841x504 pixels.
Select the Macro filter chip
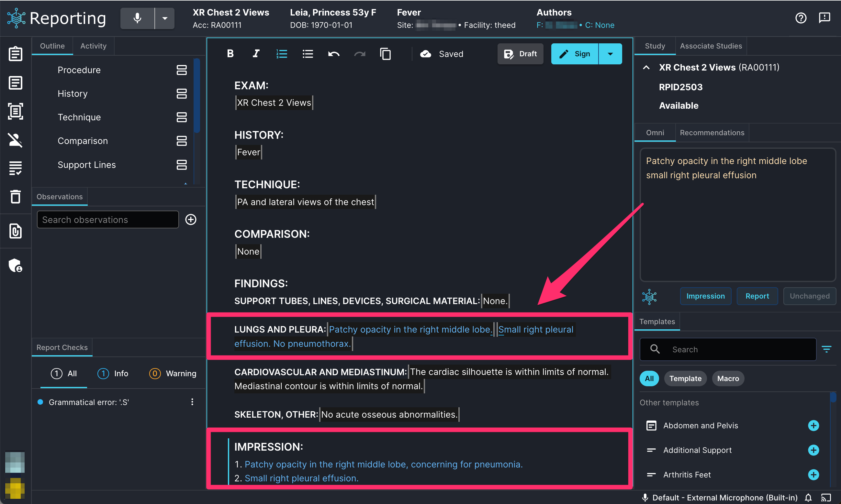coord(728,378)
